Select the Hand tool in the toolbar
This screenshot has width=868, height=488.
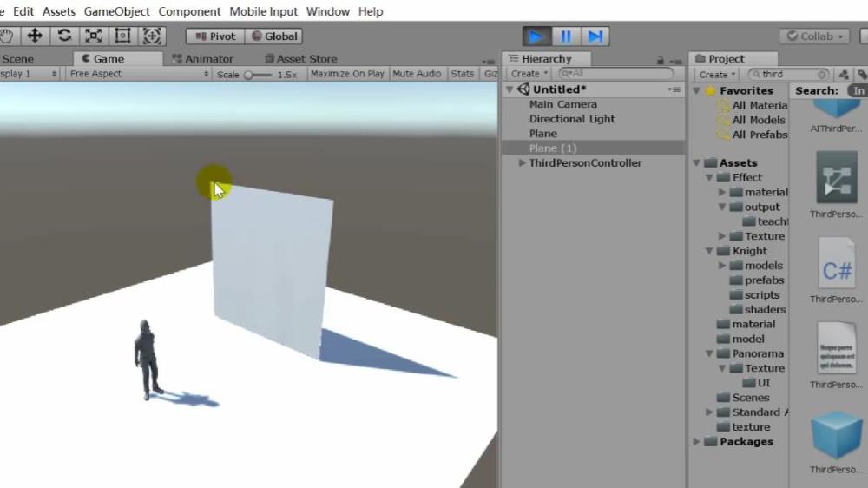(x=7, y=36)
